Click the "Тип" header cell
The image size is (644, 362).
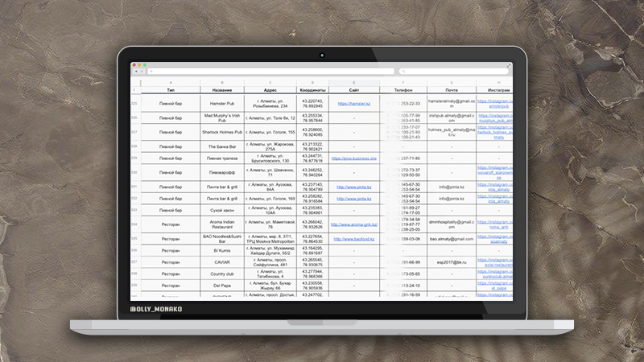171,90
